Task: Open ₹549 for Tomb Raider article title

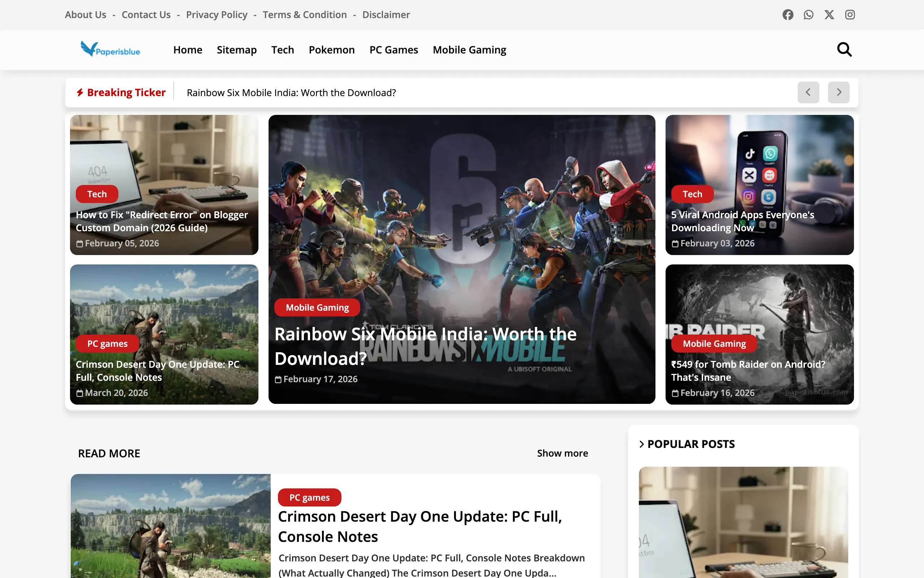Action: tap(748, 371)
